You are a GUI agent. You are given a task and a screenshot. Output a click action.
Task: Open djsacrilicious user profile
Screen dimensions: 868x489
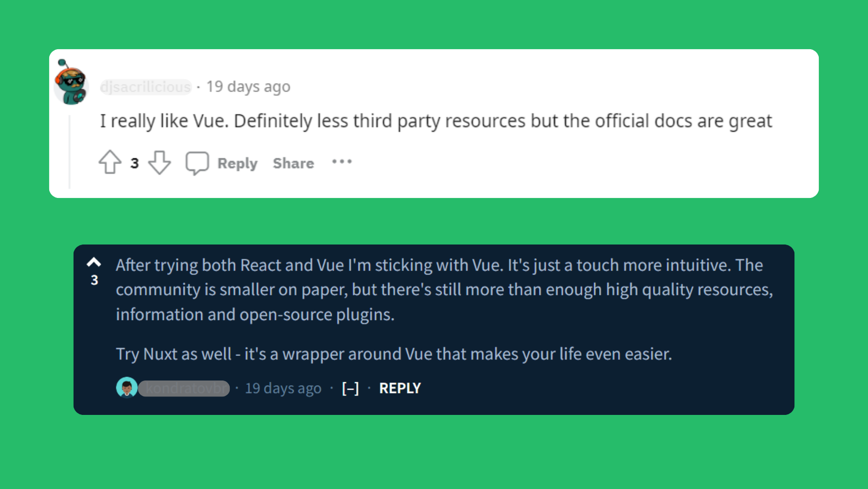point(146,87)
